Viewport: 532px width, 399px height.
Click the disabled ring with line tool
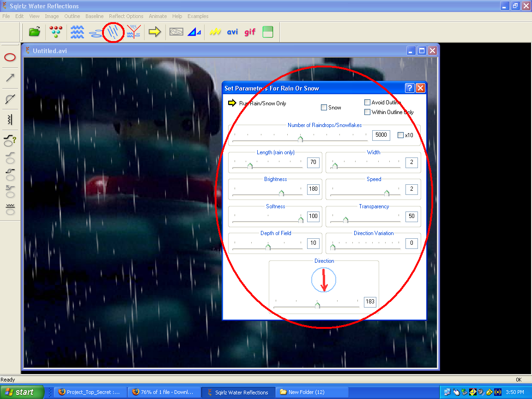coord(10,157)
